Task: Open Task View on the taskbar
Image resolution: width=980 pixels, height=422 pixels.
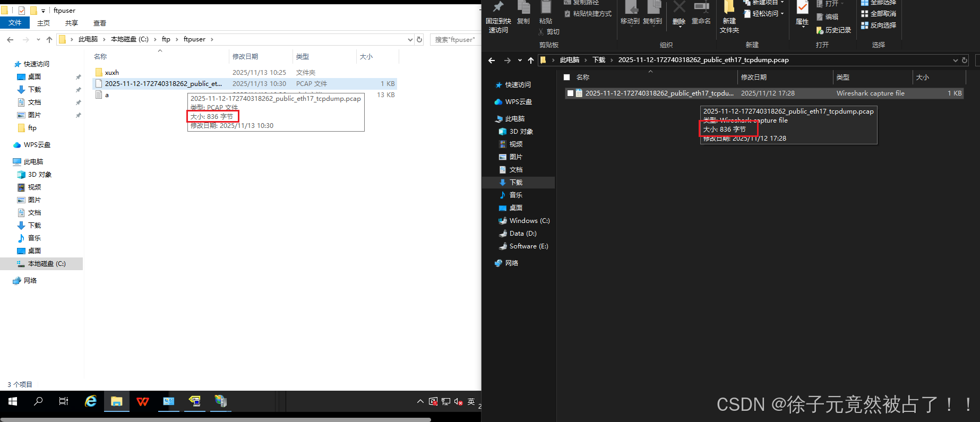Action: pyautogui.click(x=64, y=401)
